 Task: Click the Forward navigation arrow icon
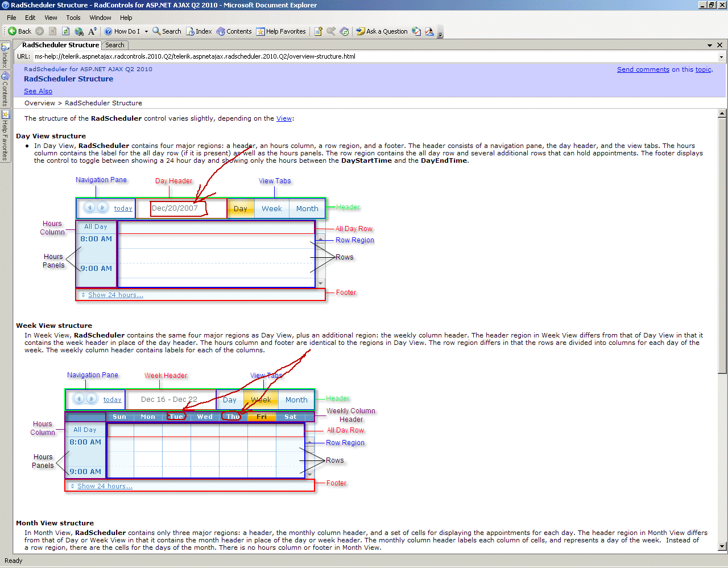coord(39,31)
